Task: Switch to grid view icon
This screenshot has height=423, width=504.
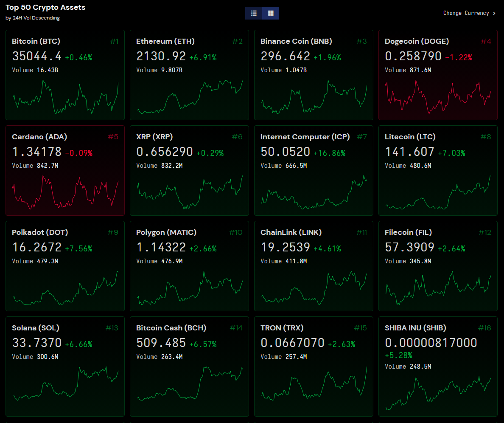Action: click(x=271, y=13)
